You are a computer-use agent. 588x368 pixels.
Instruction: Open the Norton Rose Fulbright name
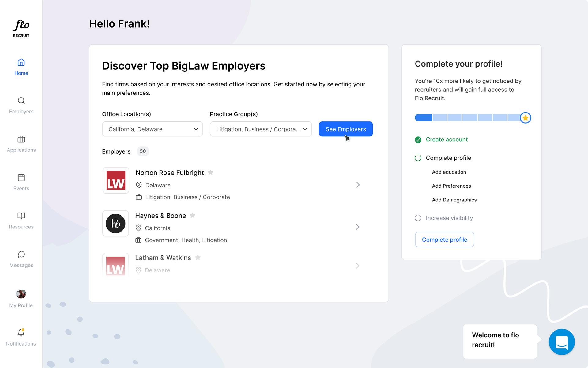170,173
